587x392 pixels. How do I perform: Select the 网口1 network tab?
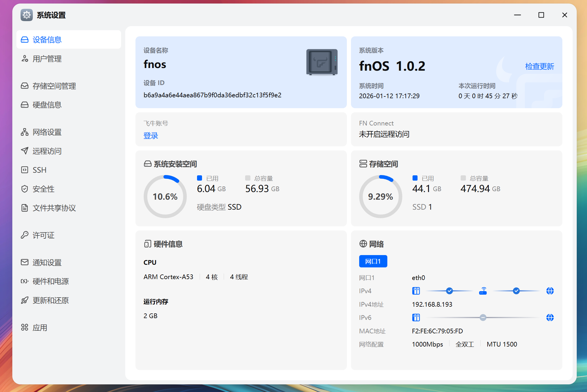tap(373, 261)
